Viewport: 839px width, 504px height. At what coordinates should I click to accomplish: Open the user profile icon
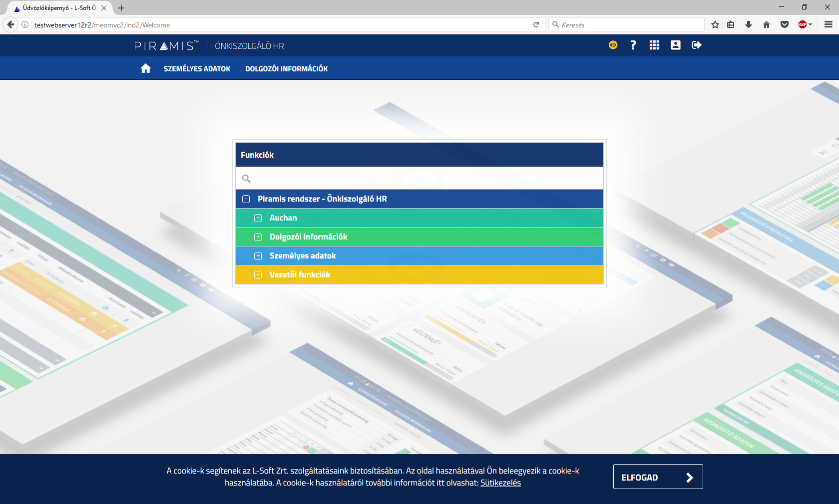click(x=675, y=45)
